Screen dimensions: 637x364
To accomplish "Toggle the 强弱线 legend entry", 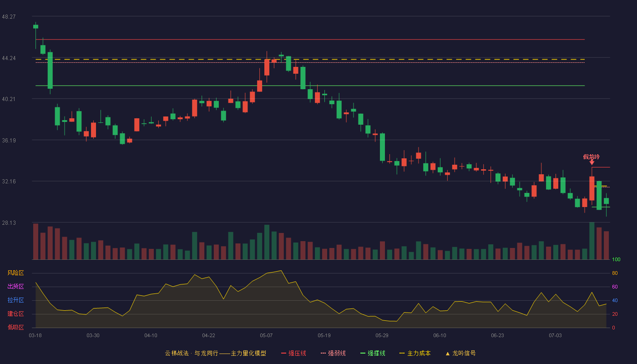I will (333, 353).
